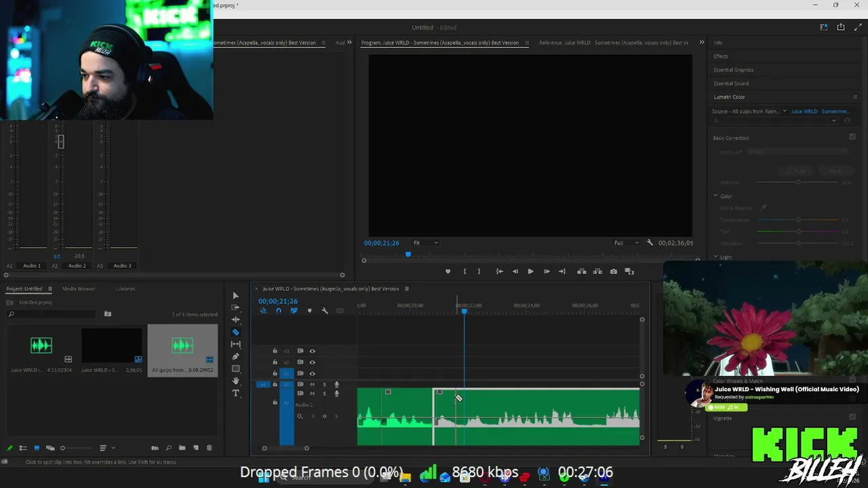Open the Reference monitor tab
868x488 pixels.
click(x=614, y=43)
